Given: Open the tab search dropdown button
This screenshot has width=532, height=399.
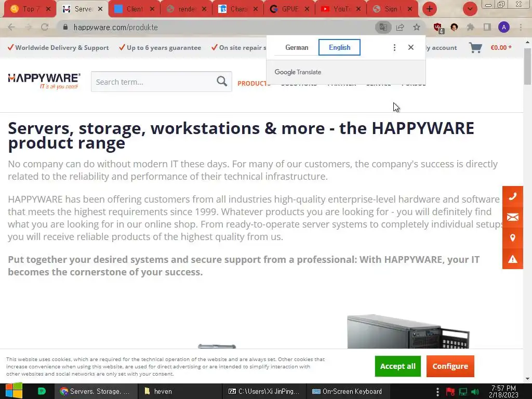Looking at the screenshot, I should point(470,9).
